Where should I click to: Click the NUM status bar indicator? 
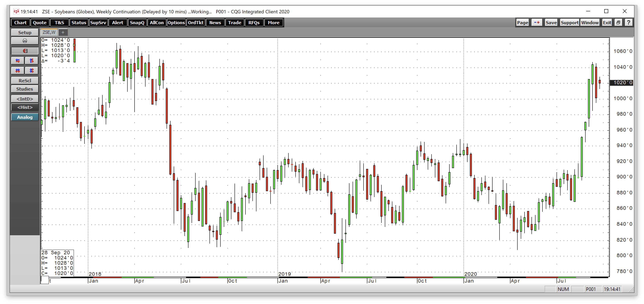click(x=563, y=289)
